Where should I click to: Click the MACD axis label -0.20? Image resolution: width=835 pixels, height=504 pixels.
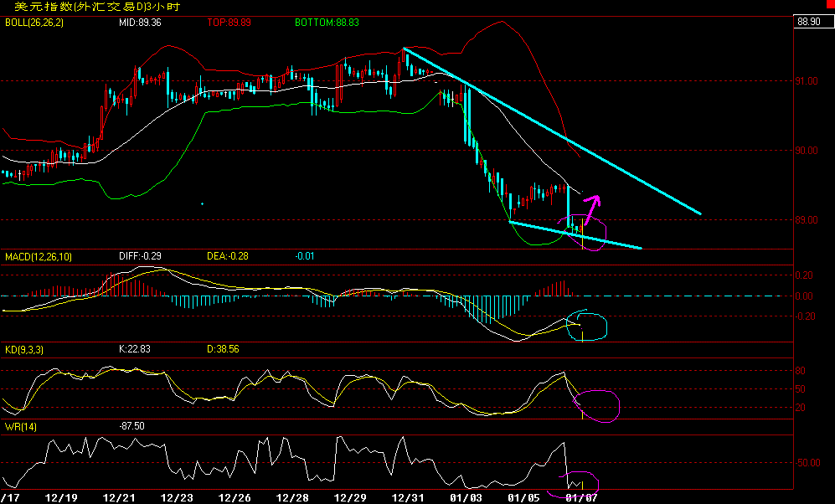point(803,316)
